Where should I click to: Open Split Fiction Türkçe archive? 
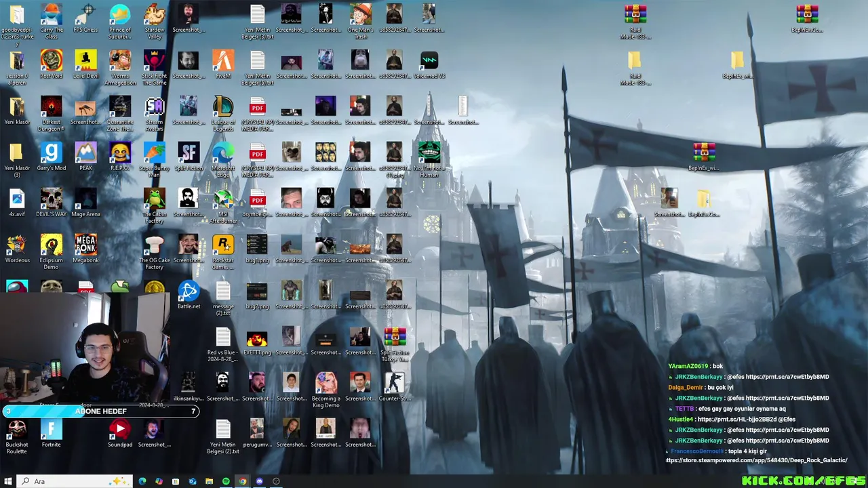394,344
